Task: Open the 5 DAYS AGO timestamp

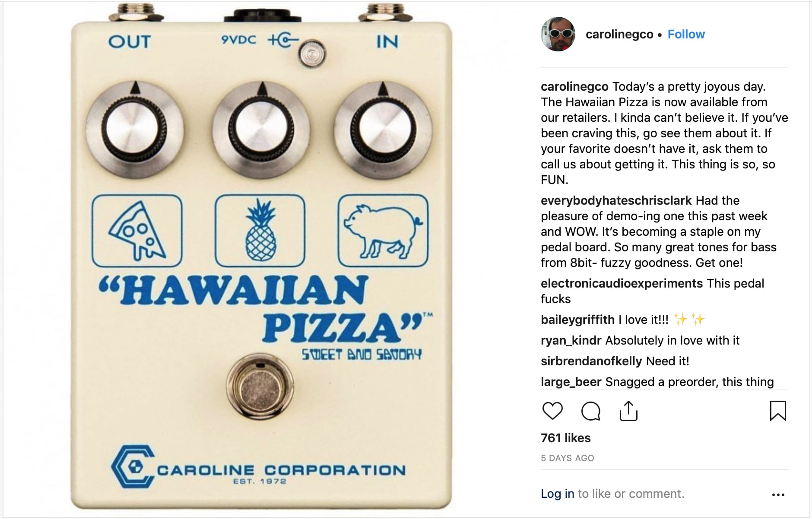Action: click(568, 458)
